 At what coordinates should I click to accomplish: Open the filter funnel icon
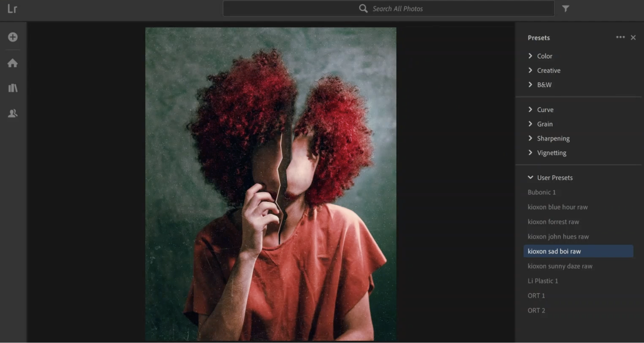click(x=565, y=9)
